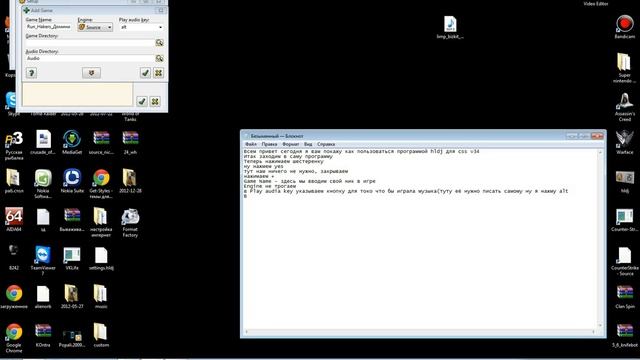Select the custom folder icon
640x360 pixels.
point(101,336)
